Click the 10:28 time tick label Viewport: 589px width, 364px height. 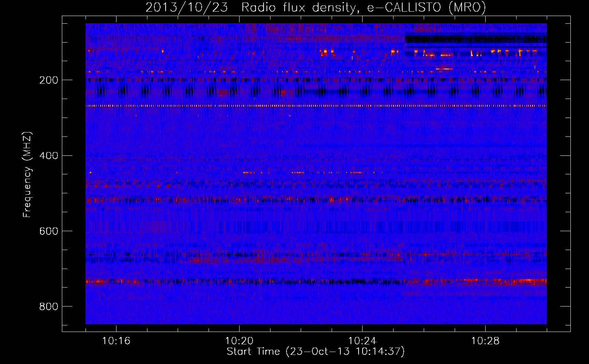click(x=485, y=341)
